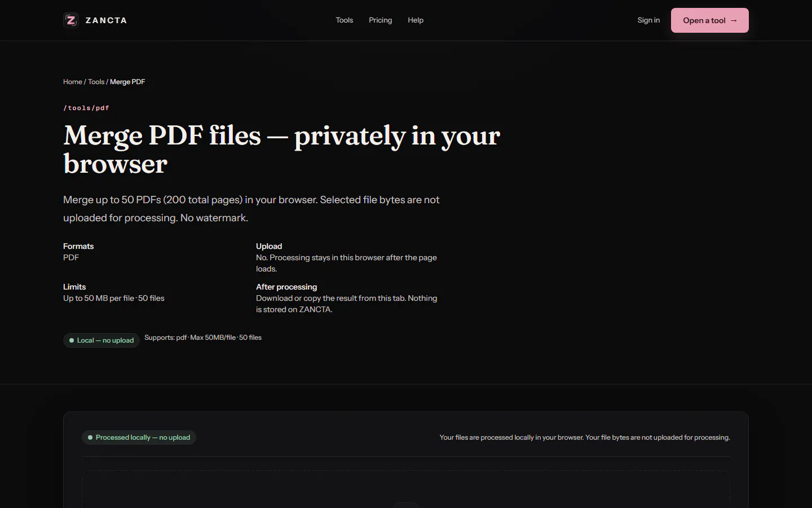Click the Upload label

tap(269, 246)
